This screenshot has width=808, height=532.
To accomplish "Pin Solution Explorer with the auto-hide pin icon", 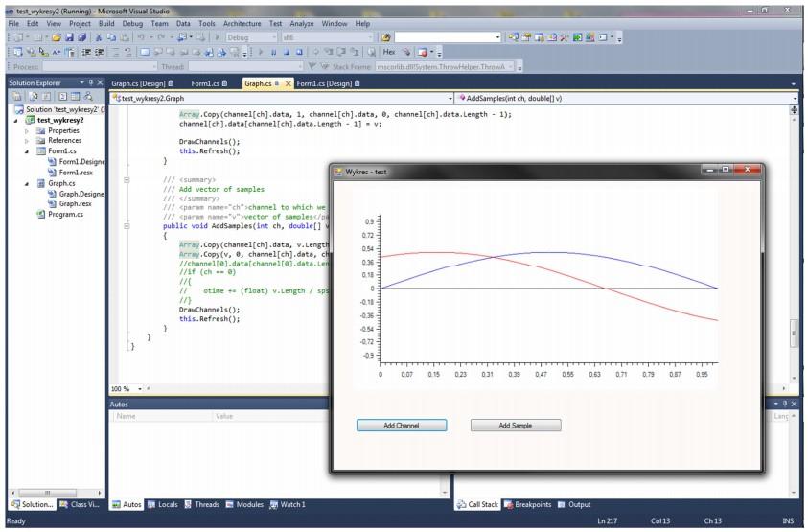I will [x=91, y=82].
